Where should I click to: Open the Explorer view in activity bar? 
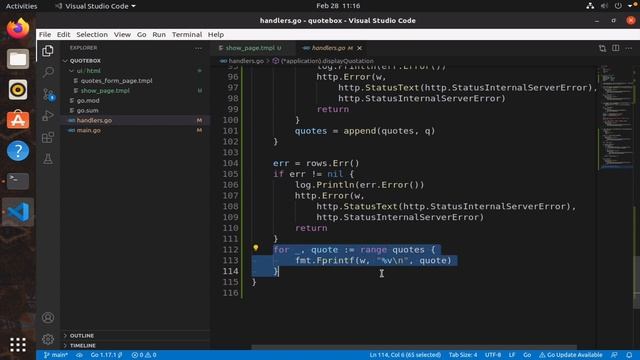[x=48, y=51]
